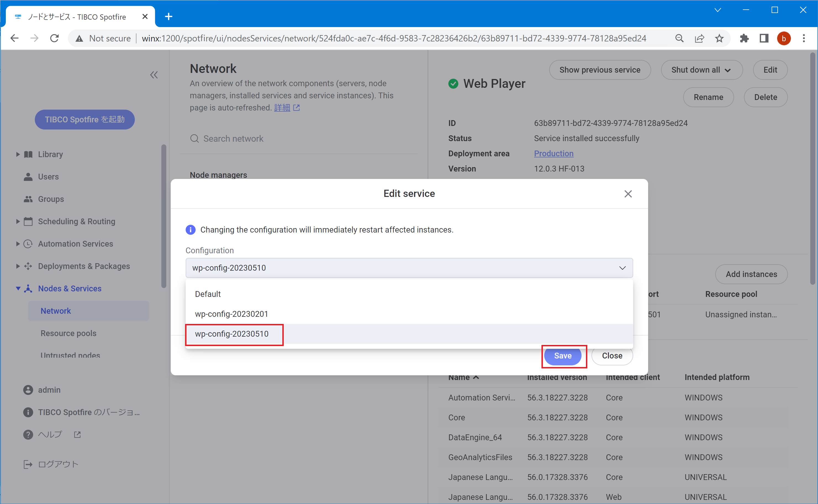This screenshot has width=818, height=504.
Task: Open help external link icon
Action: point(77,435)
